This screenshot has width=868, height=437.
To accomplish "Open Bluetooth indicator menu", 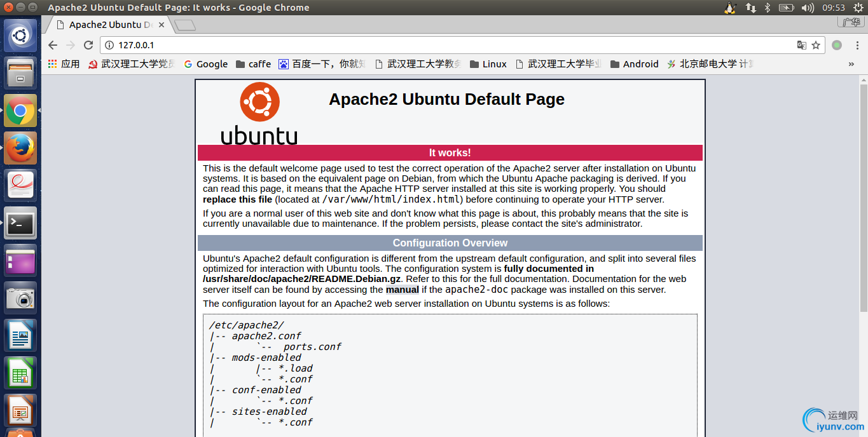I will pyautogui.click(x=767, y=8).
